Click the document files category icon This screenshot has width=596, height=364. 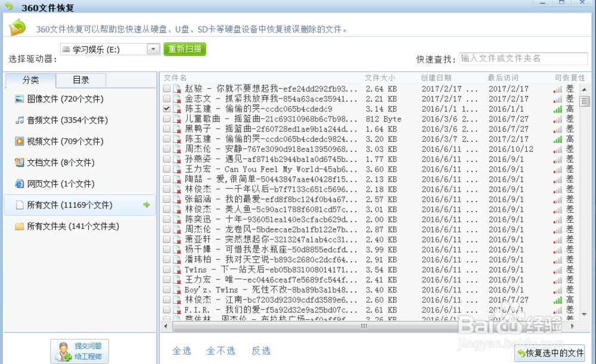[20, 163]
